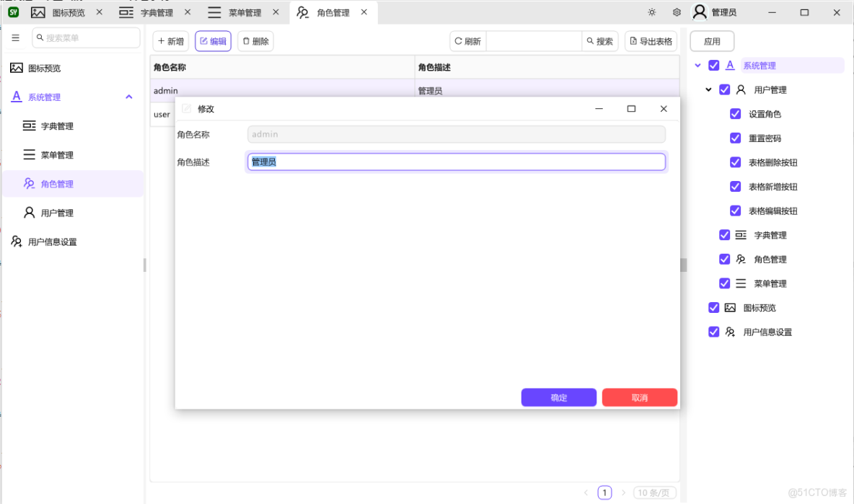
Task: Collapse the 用户管理 tree branch
Action: tap(708, 89)
